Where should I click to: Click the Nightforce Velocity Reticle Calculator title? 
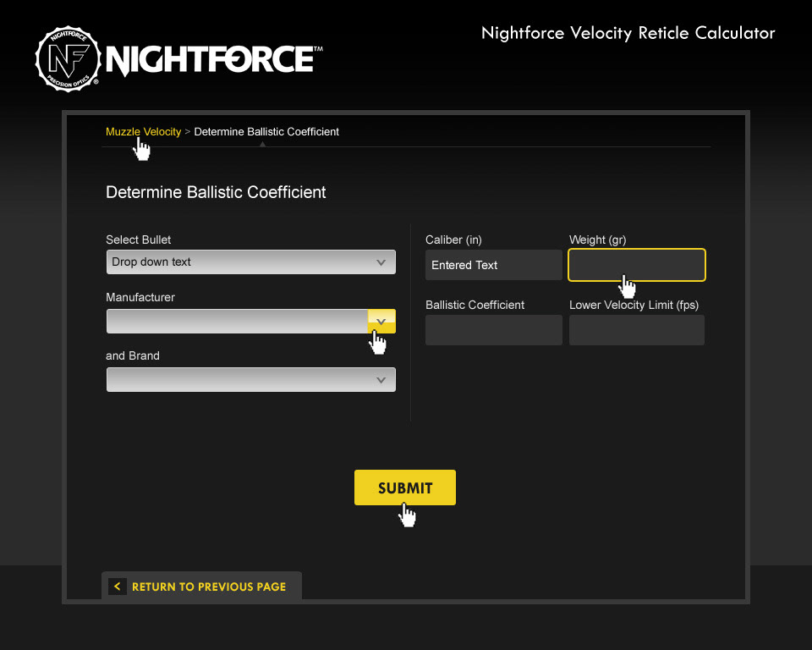(628, 33)
